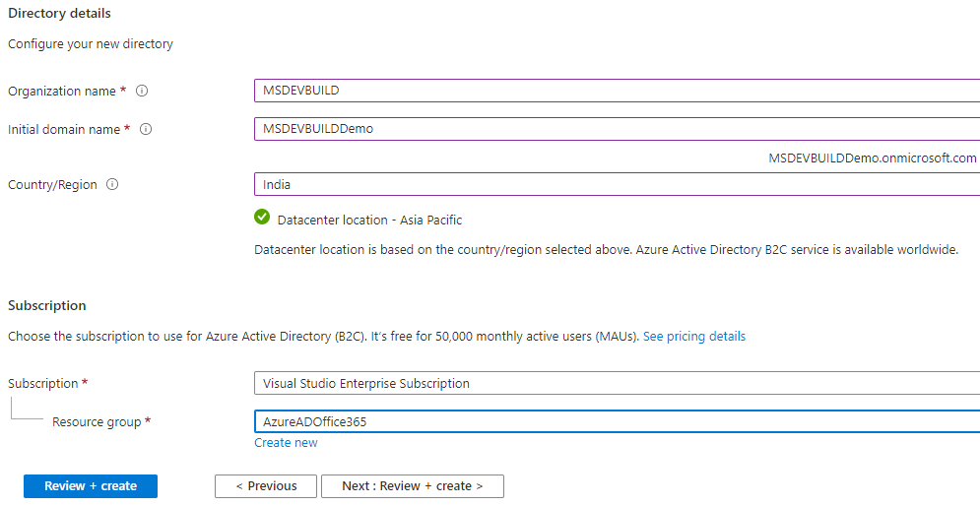Viewport: 980px width, 506px height.
Task: Click info icon beside Country/Region
Action: click(112, 184)
